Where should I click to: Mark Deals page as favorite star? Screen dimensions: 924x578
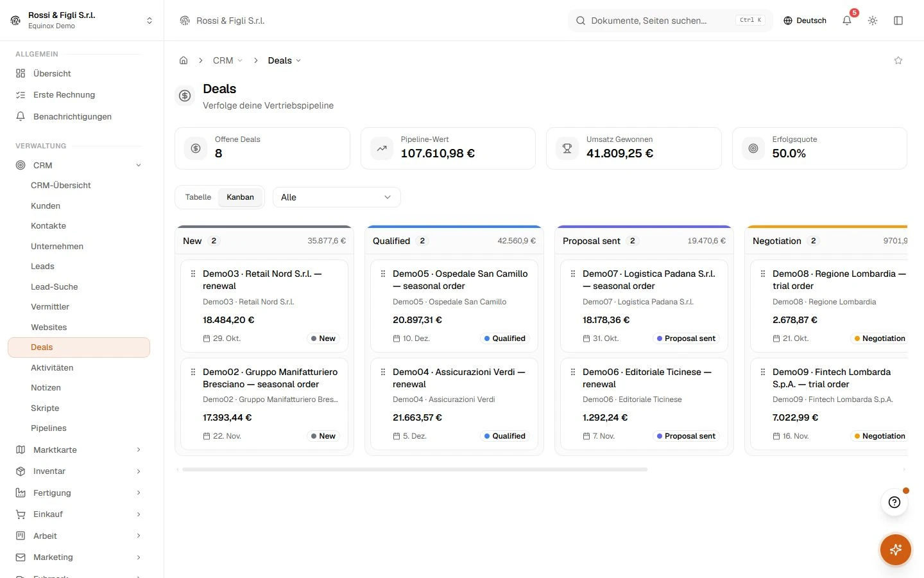(898, 60)
